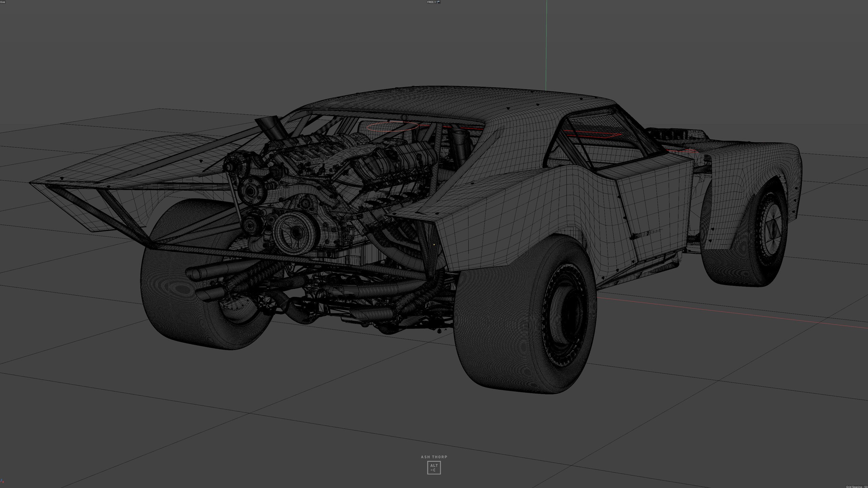The height and width of the screenshot is (488, 868).
Task: Click the ALT-C square logo
Action: point(434,468)
